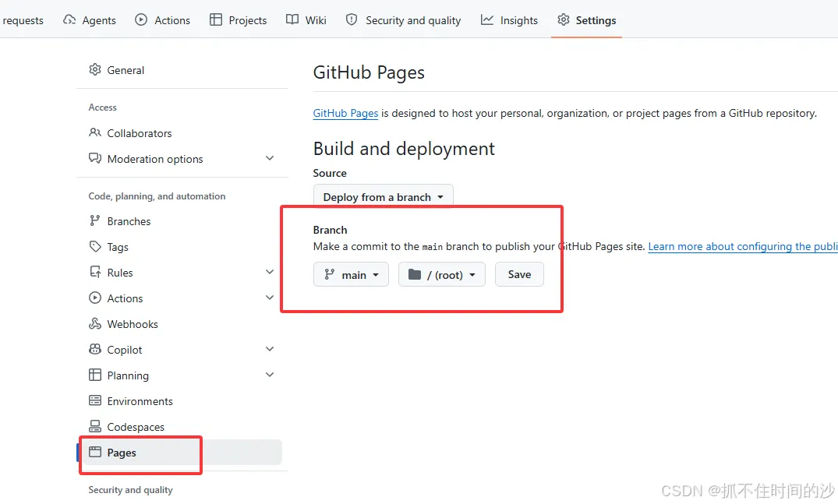Click the Projects table icon
The image size is (838, 504).
coord(215,19)
